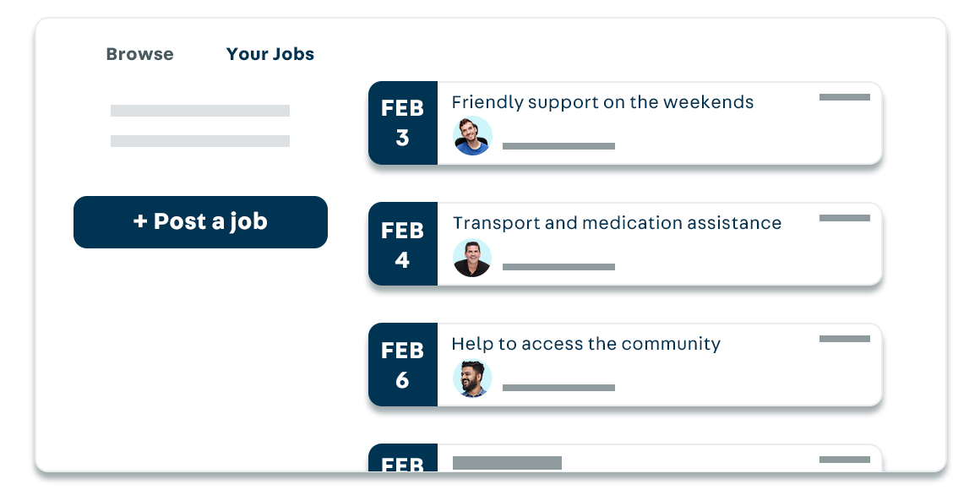The width and height of the screenshot is (980, 490).
Task: Select the FEB 6 date badge
Action: pyautogui.click(x=402, y=364)
